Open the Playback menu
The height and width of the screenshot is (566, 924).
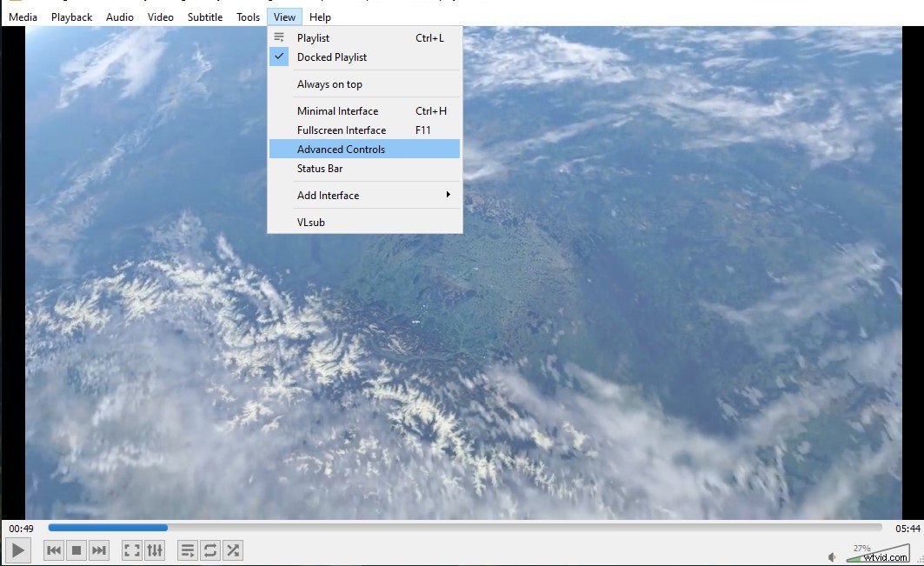[x=71, y=17]
